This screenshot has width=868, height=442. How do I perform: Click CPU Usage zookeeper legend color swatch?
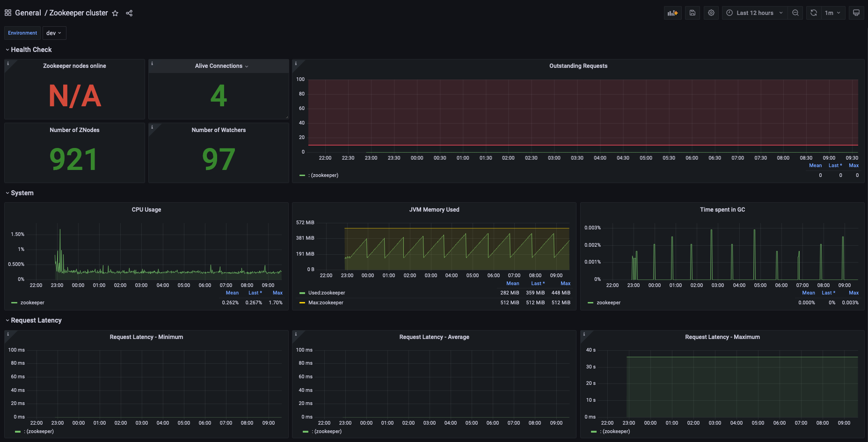[14, 303]
